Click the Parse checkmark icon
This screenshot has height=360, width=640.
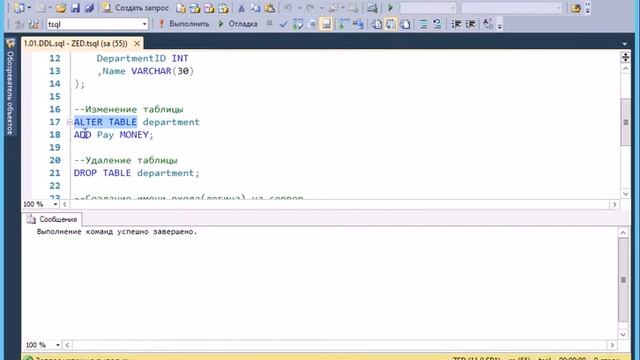[284, 24]
